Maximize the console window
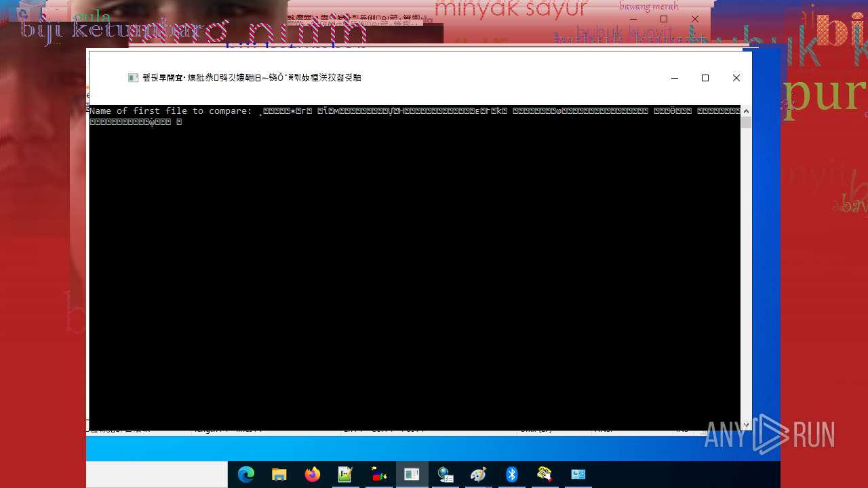This screenshot has width=868, height=488. coord(705,78)
